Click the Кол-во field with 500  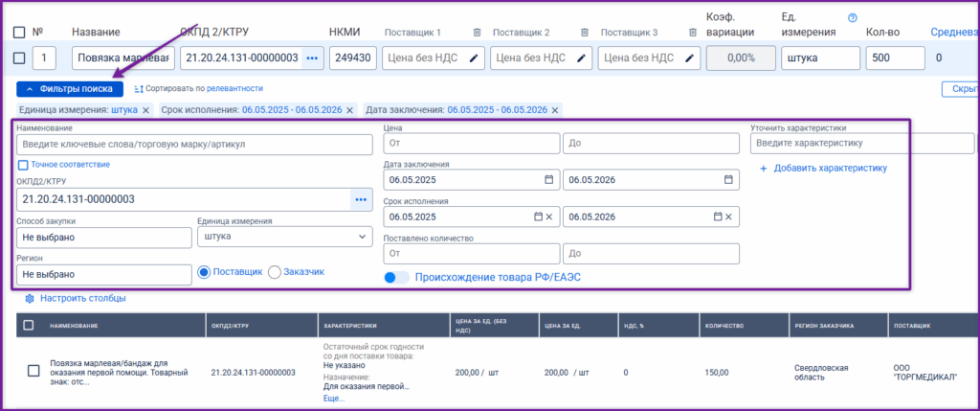[x=895, y=58]
